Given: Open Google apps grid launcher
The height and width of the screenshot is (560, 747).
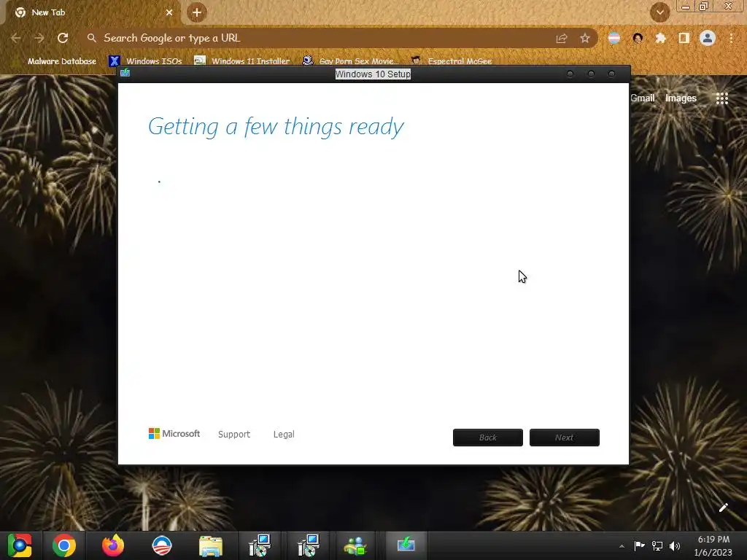Looking at the screenshot, I should (x=722, y=98).
